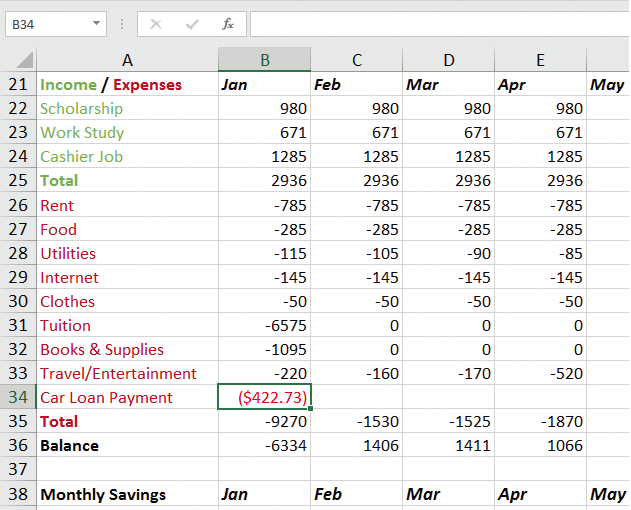Select the Jan expense total -9270
The height and width of the screenshot is (510, 631).
point(264,421)
